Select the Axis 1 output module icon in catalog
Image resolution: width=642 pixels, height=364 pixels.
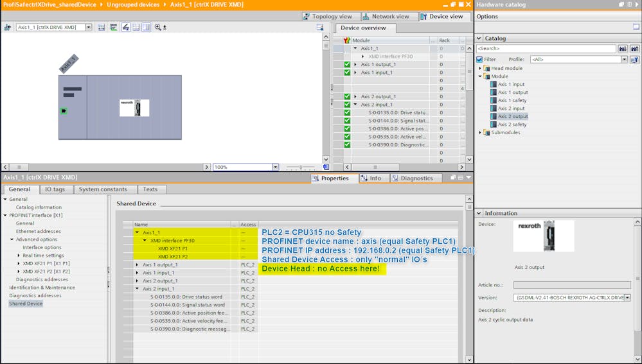[x=494, y=92]
